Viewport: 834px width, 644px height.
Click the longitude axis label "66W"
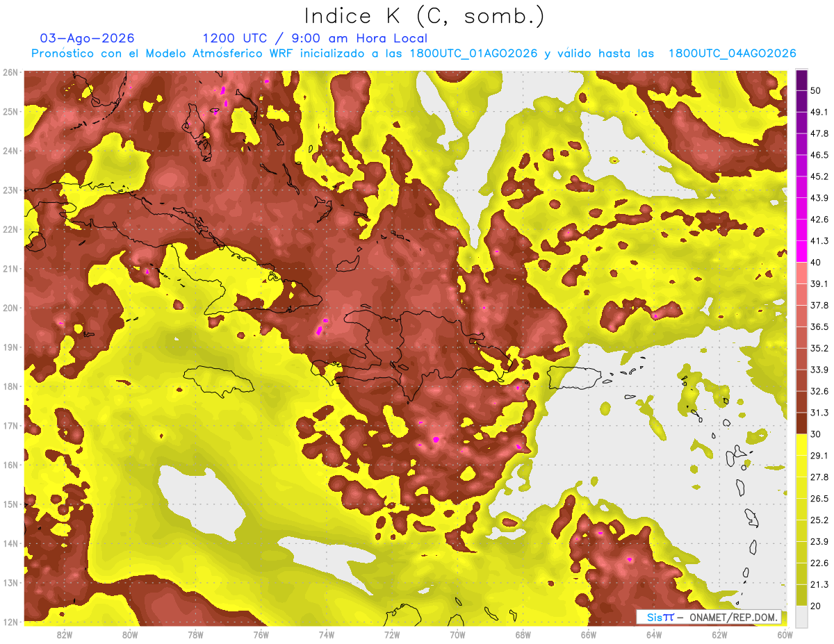coord(589,635)
